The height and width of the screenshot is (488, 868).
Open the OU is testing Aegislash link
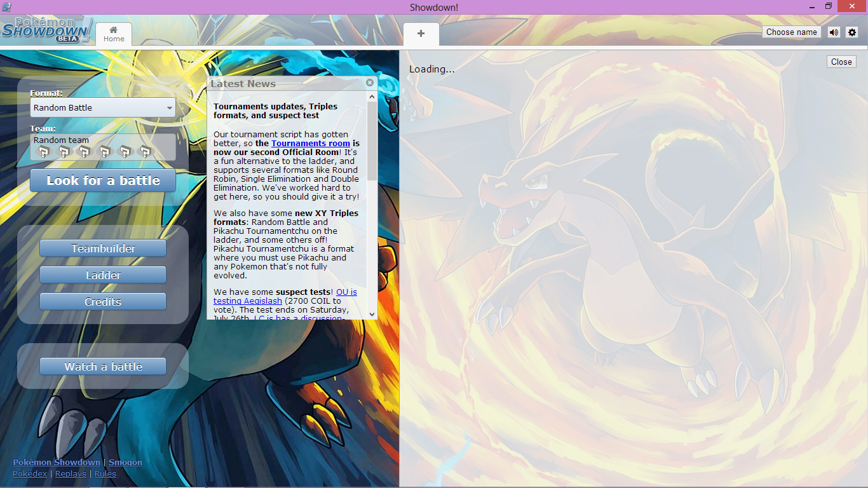(x=285, y=297)
